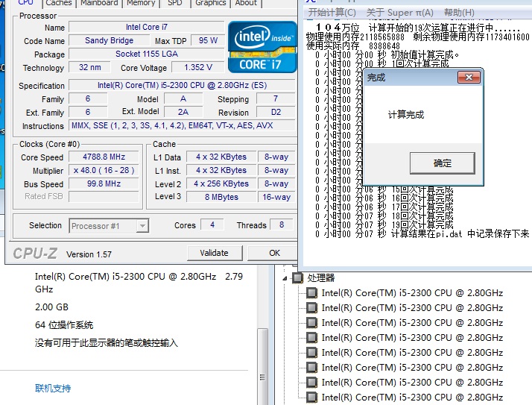Image resolution: width=532 pixels, height=405 pixels.
Task: Click the Revision value D2
Action: click(276, 112)
